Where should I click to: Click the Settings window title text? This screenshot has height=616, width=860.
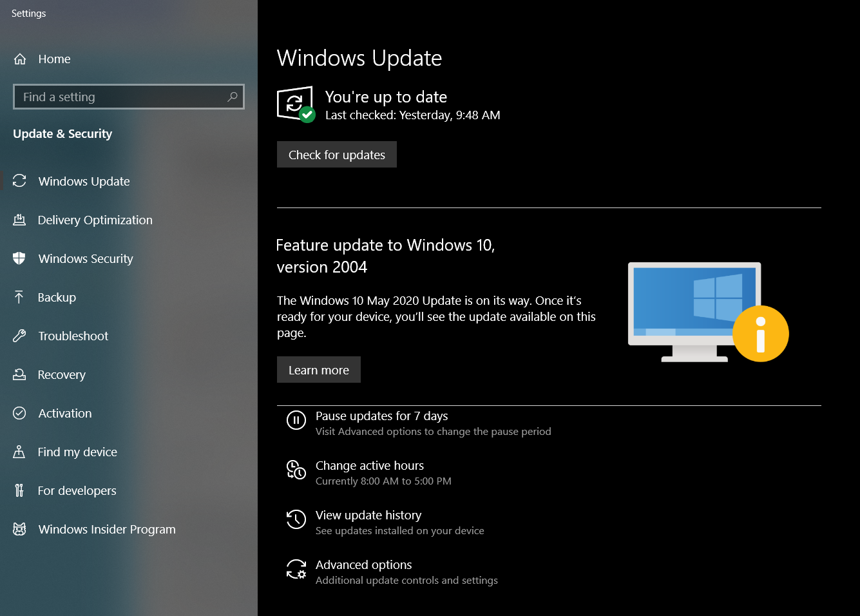(x=29, y=14)
